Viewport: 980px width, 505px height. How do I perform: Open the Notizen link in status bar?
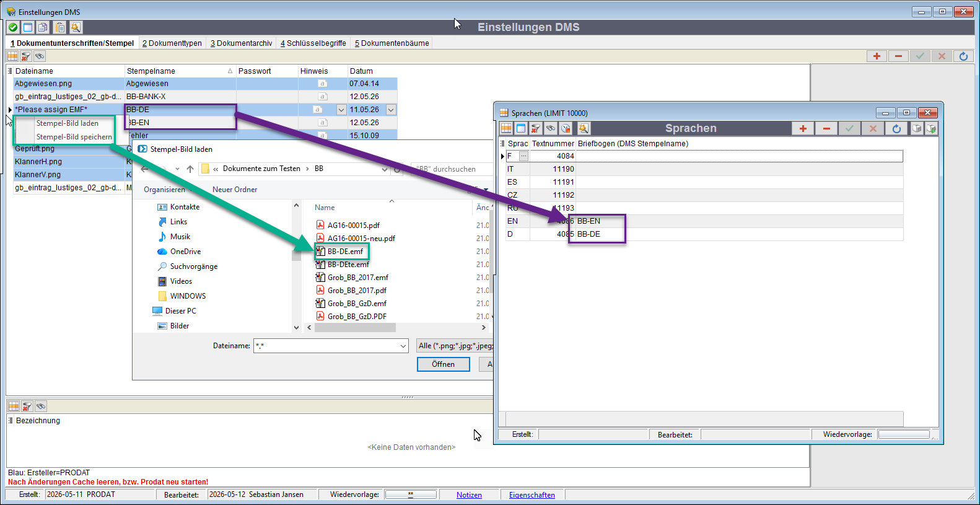[469, 495]
